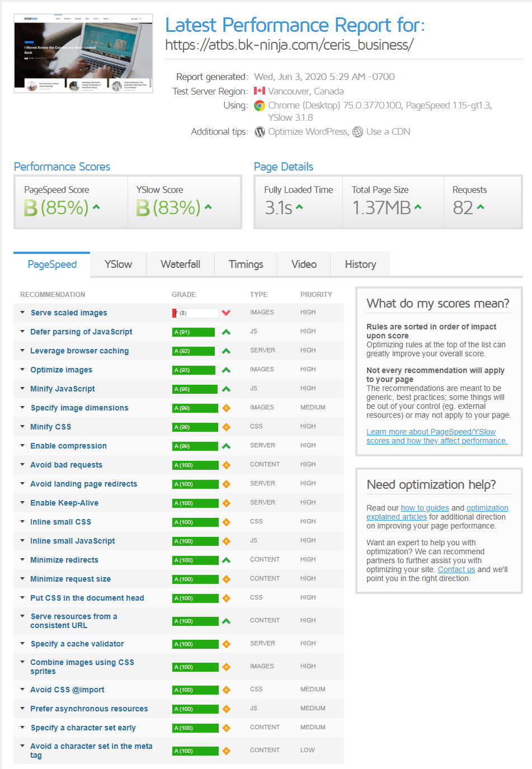Image resolution: width=532 pixels, height=769 pixels.
Task: Click the WordPress icon beside Optimize WordPress
Action: click(260, 132)
